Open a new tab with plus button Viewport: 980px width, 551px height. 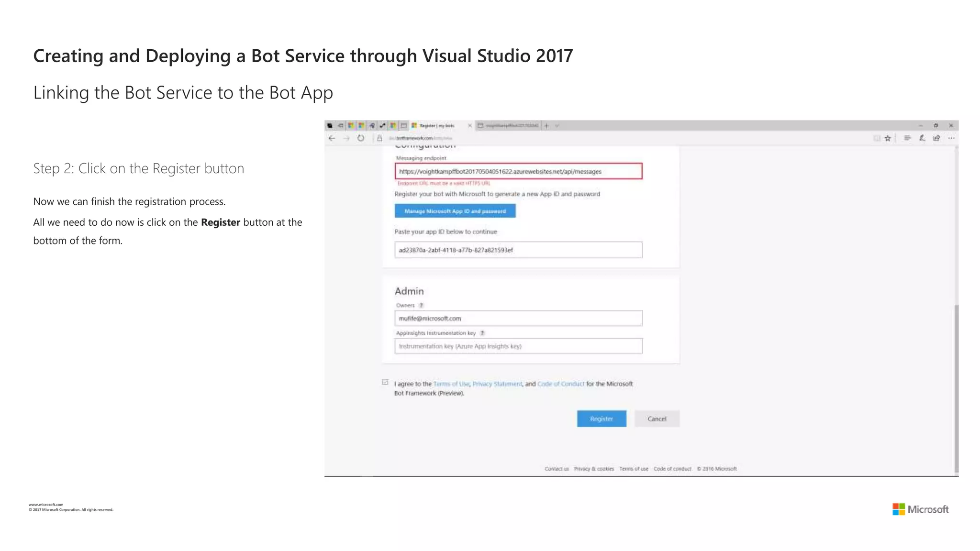(546, 126)
